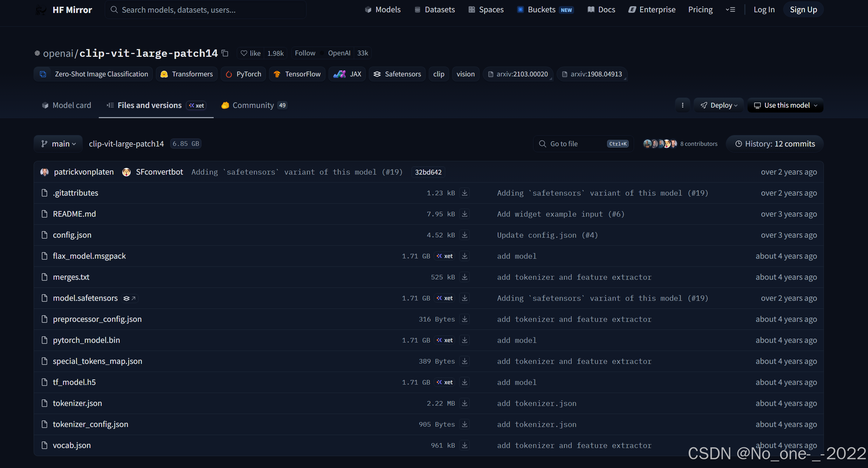Expand the Use this model dropdown

pyautogui.click(x=785, y=105)
